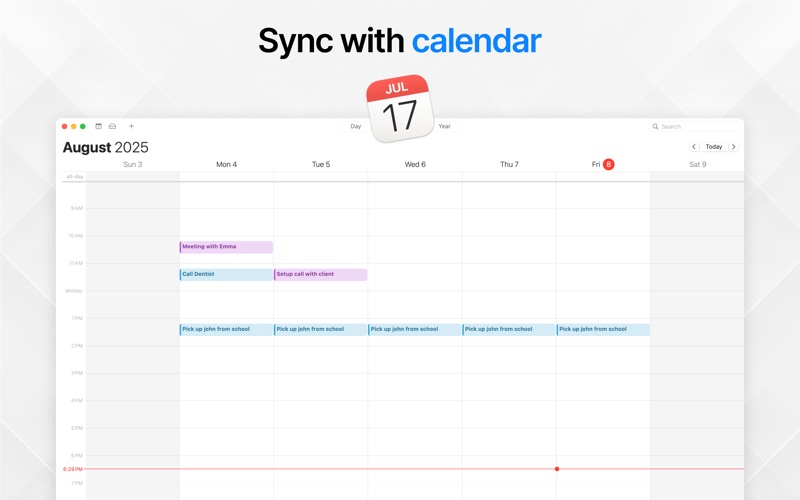800x500 pixels.
Task: Click the inbox tray icon
Action: tap(112, 126)
